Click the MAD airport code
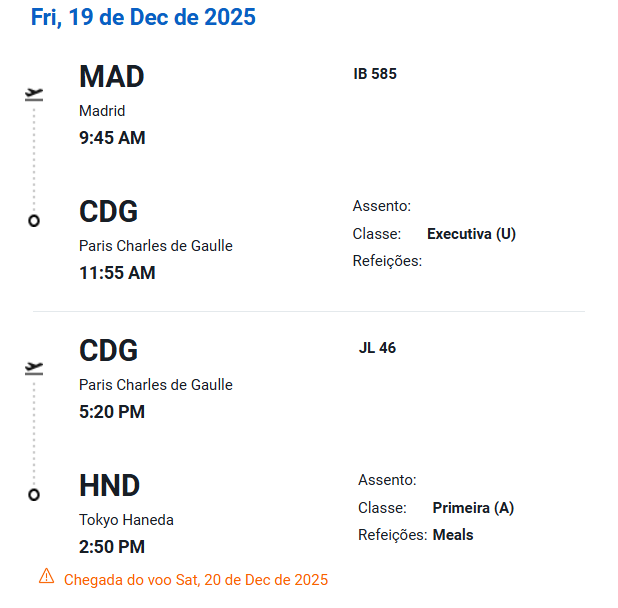 pyautogui.click(x=112, y=76)
